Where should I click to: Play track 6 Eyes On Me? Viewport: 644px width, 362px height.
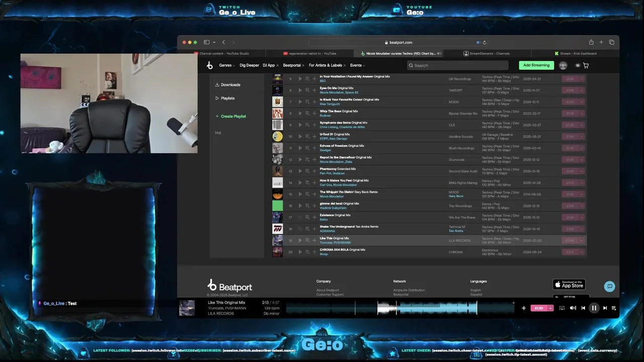tap(300, 90)
